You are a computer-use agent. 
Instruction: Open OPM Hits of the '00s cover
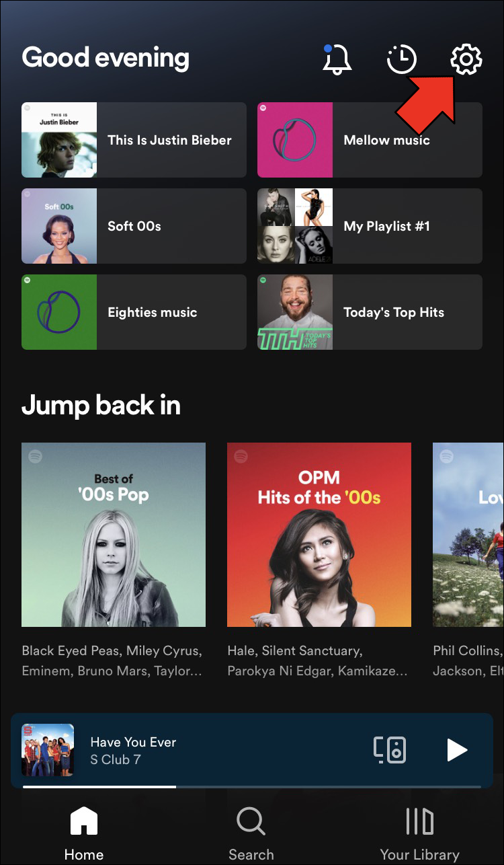[319, 535]
